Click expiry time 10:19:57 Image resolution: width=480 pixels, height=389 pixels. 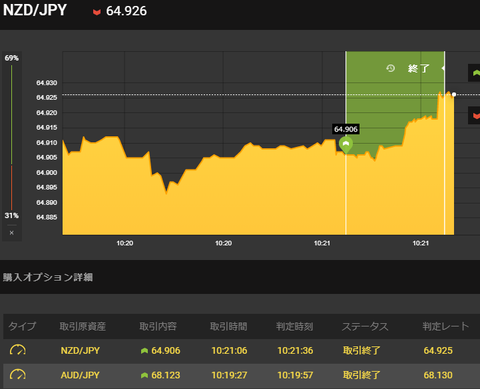(x=295, y=375)
